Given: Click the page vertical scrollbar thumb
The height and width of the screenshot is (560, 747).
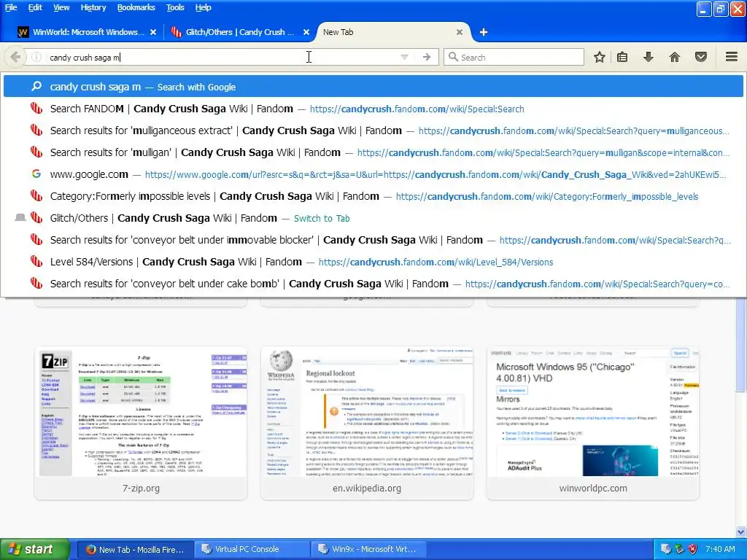Looking at the screenshot, I should 741,344.
